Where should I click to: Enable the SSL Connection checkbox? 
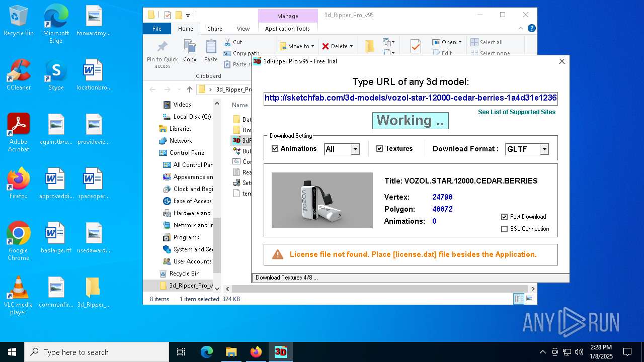tap(505, 229)
